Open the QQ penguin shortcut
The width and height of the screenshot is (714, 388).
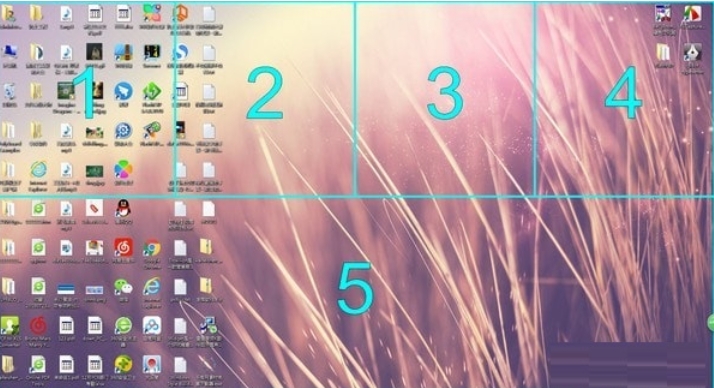123,211
